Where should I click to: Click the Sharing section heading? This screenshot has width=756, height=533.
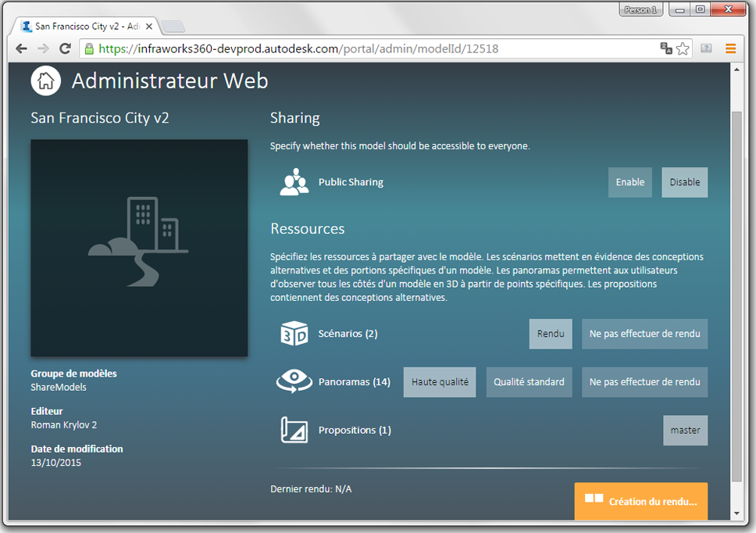point(295,118)
